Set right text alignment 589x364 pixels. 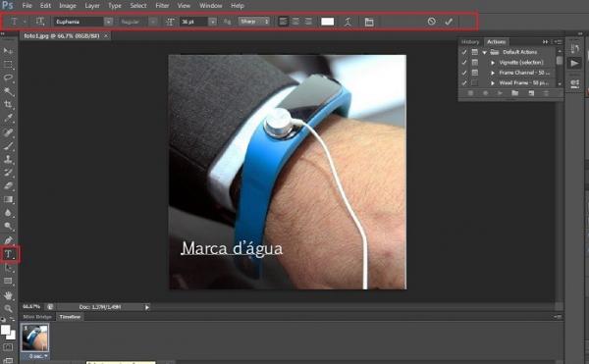[x=308, y=22]
